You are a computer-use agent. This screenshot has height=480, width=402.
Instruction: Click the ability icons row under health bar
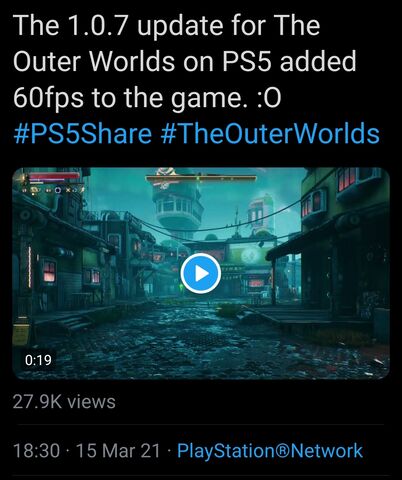(53, 190)
